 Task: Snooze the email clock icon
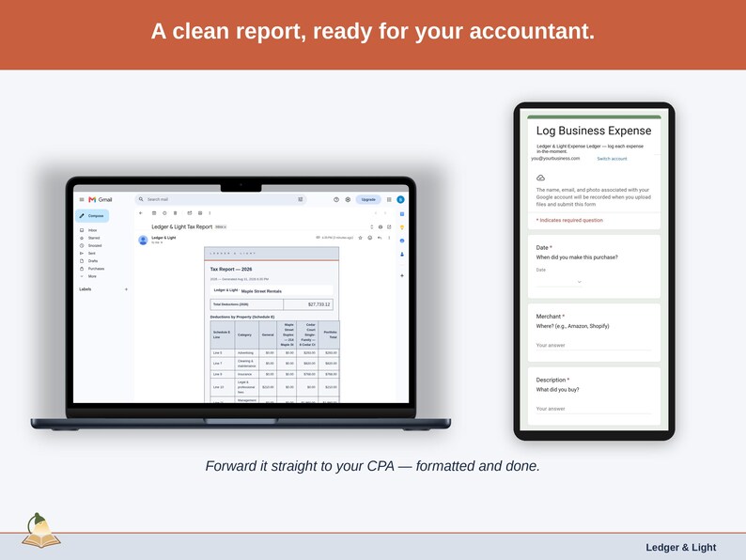pos(164,212)
